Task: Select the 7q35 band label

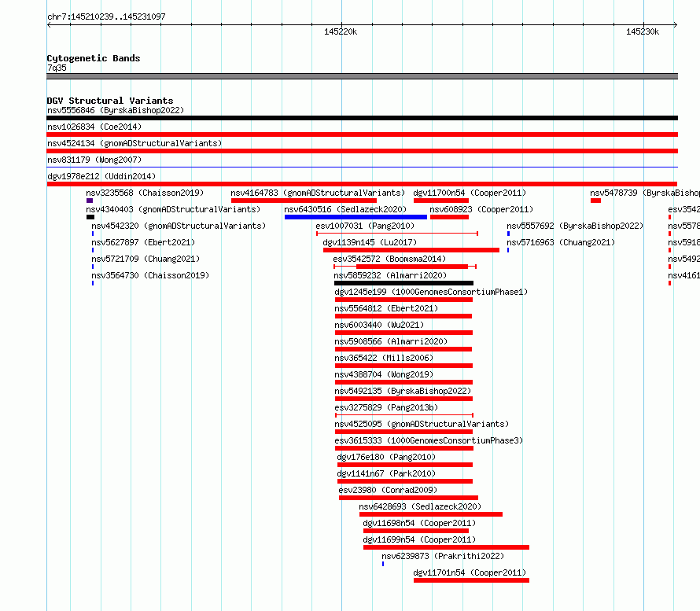Action: coord(57,68)
